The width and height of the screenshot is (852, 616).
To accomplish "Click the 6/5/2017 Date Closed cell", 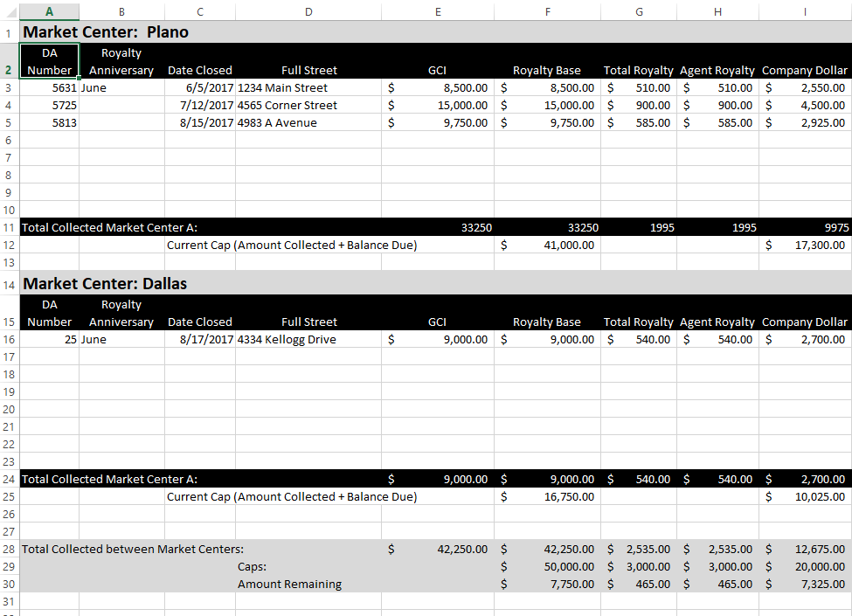I will pos(199,87).
